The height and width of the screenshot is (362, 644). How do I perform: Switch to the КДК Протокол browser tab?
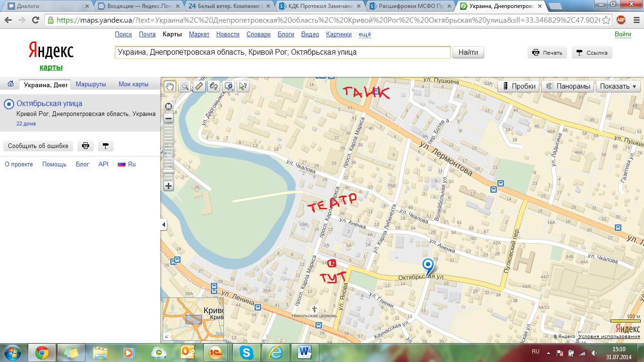pyautogui.click(x=318, y=6)
